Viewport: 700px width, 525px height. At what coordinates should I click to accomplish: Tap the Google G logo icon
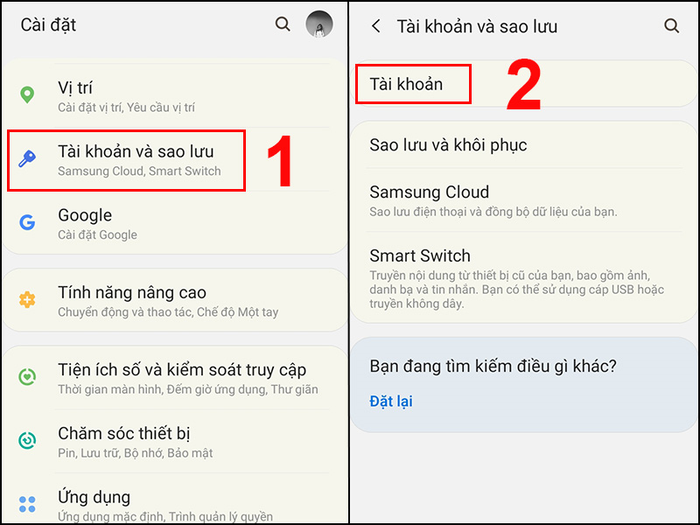(x=27, y=222)
